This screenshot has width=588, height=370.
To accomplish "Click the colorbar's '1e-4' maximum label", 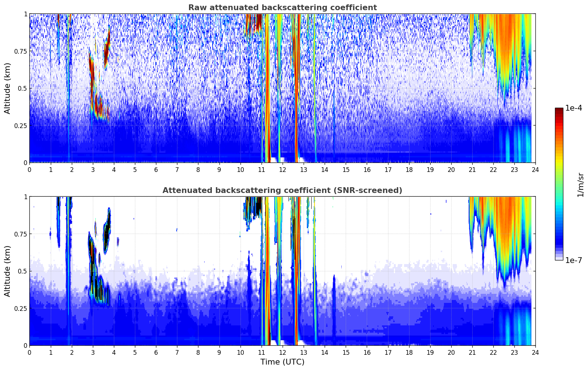I will pyautogui.click(x=573, y=108).
